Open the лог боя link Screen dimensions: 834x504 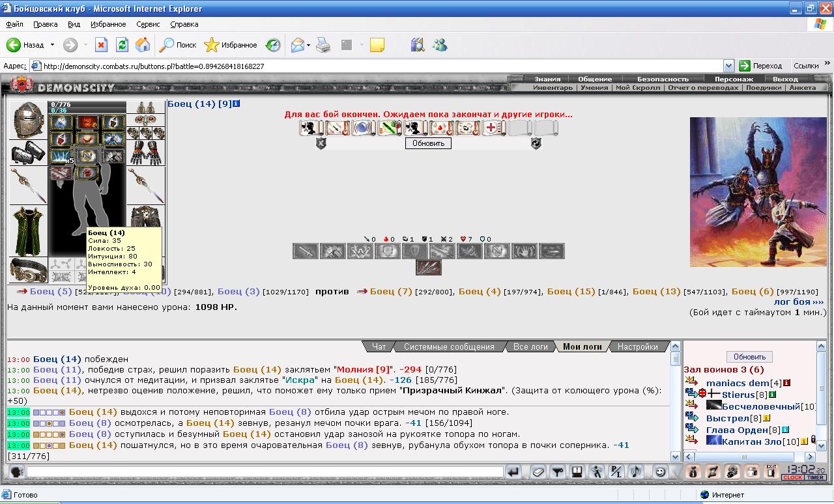pos(799,302)
